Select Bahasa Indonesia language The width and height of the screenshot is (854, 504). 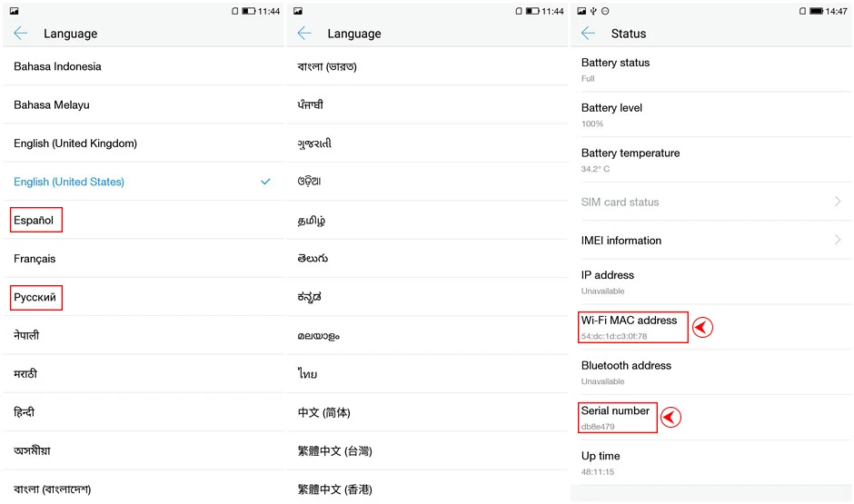pos(144,66)
